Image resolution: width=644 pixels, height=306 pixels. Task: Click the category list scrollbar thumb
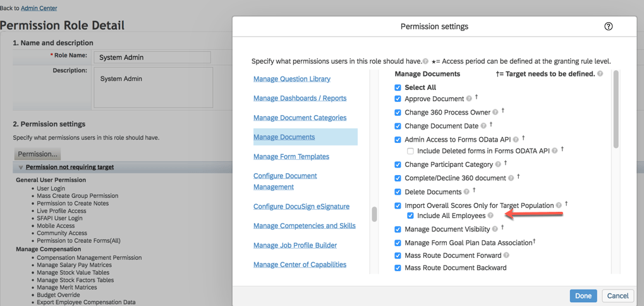click(x=374, y=214)
